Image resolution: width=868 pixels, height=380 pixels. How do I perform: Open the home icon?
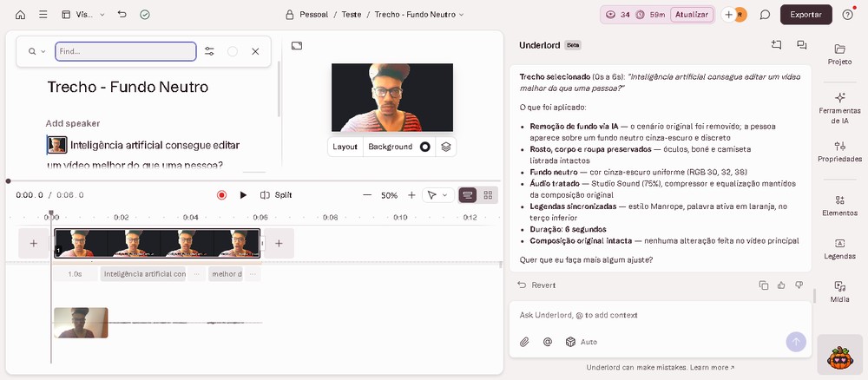point(21,15)
